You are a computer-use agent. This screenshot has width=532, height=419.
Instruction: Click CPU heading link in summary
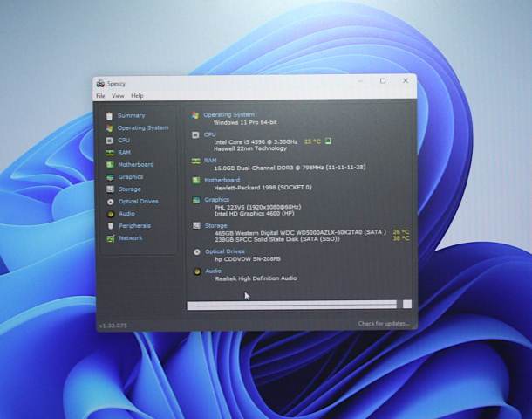(x=209, y=134)
